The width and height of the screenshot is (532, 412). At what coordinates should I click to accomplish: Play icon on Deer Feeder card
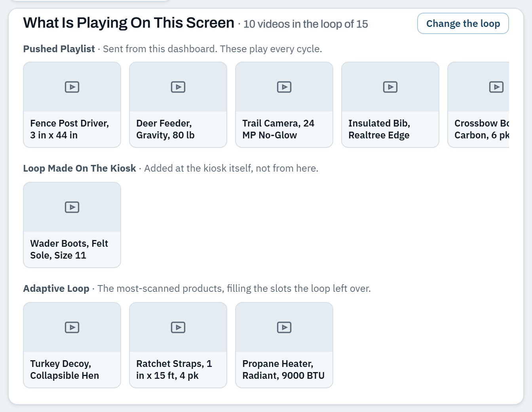pos(178,87)
